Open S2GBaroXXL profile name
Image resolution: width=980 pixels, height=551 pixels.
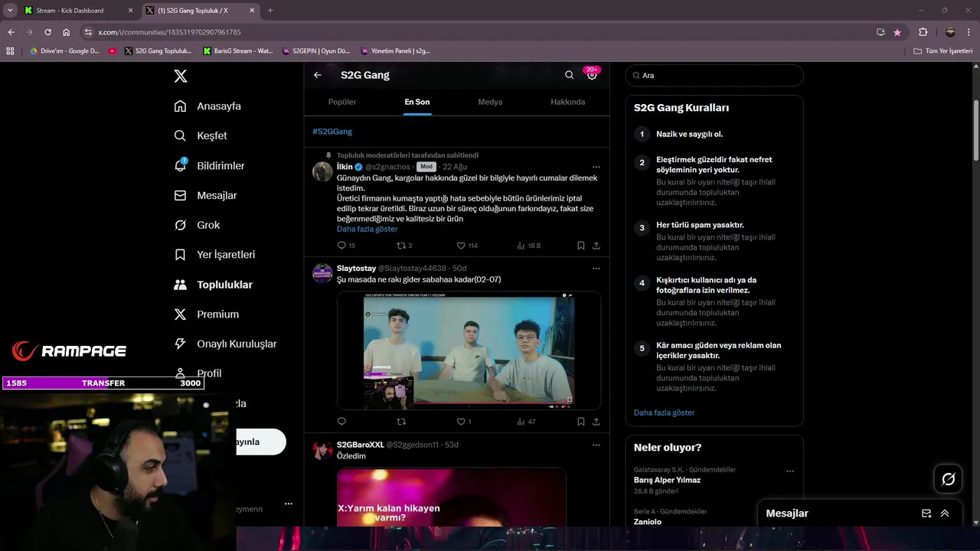(360, 445)
